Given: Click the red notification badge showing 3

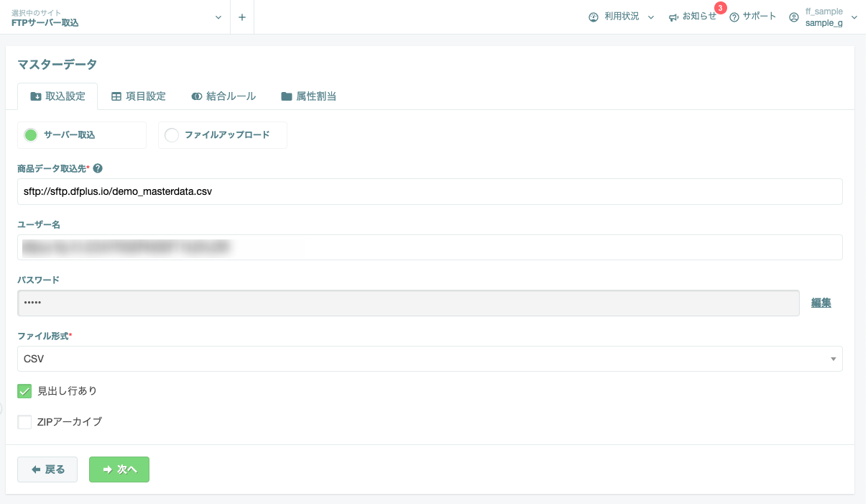Looking at the screenshot, I should 721,8.
